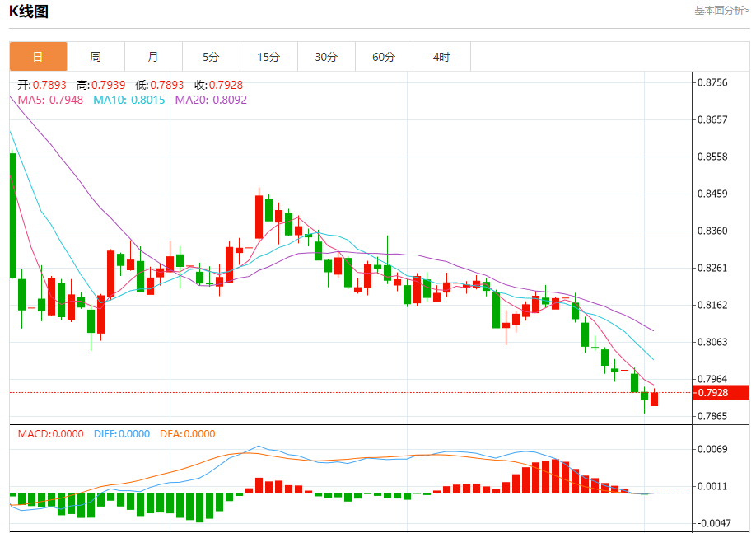Click the MA20: 0.8092 label

pos(211,100)
